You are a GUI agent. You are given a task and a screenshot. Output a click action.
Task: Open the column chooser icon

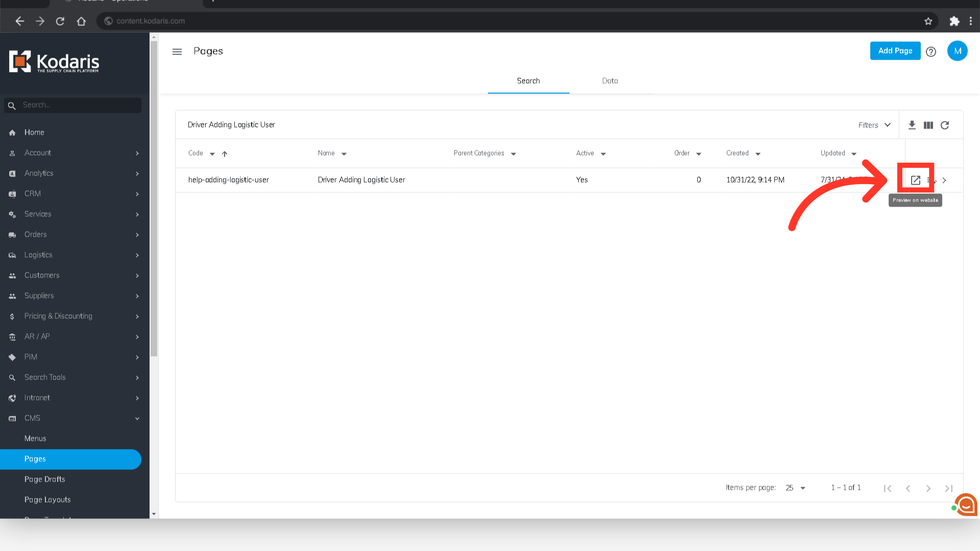pyautogui.click(x=928, y=125)
